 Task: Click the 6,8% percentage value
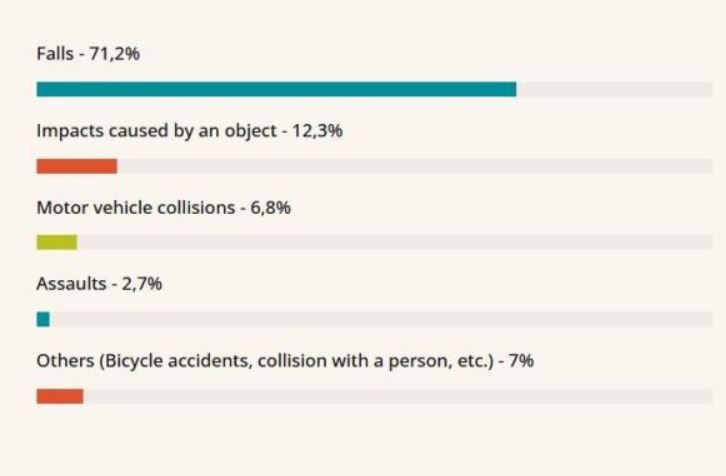267,208
